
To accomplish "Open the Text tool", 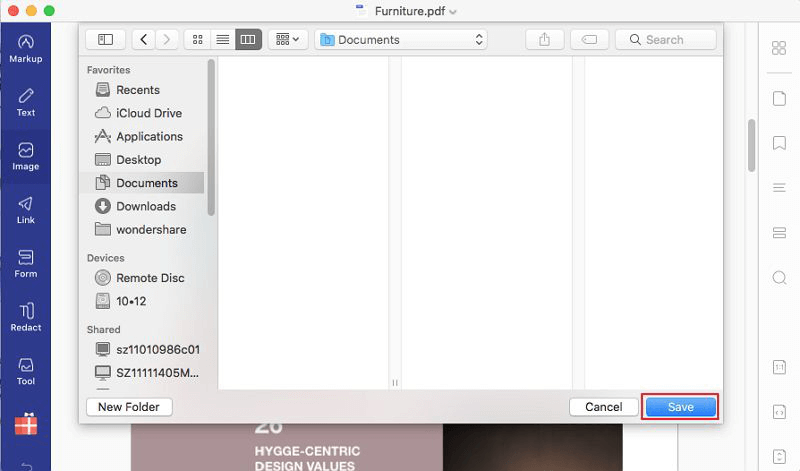I will pos(26,102).
